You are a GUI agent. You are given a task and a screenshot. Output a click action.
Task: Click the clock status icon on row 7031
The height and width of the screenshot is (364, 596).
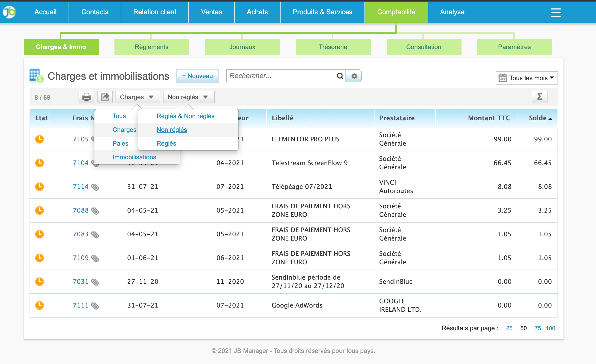40,282
